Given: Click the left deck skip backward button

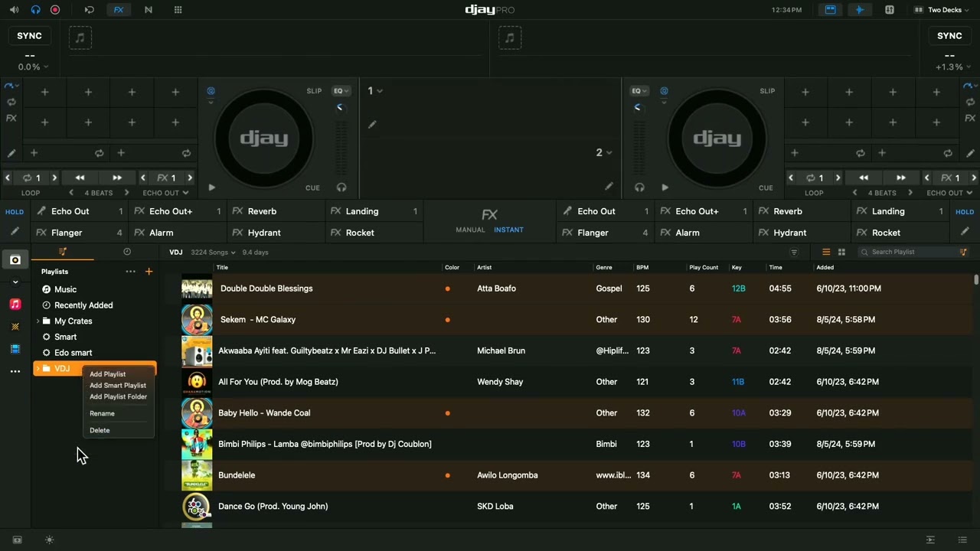Looking at the screenshot, I should (x=80, y=178).
